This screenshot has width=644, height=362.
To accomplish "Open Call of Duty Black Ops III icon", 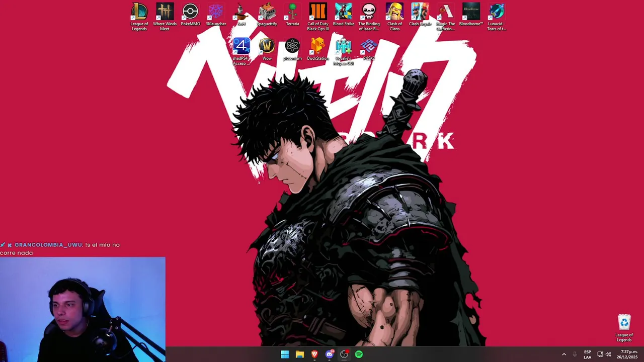I will coord(318,17).
